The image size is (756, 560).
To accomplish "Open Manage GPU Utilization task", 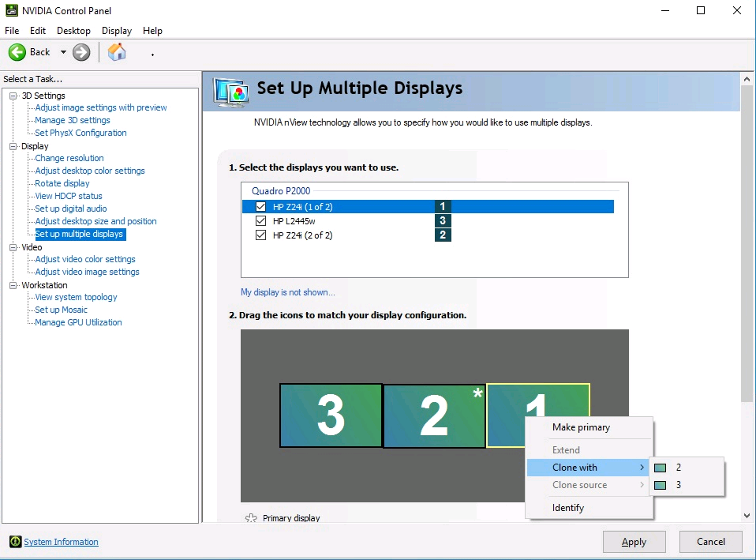I will [78, 322].
